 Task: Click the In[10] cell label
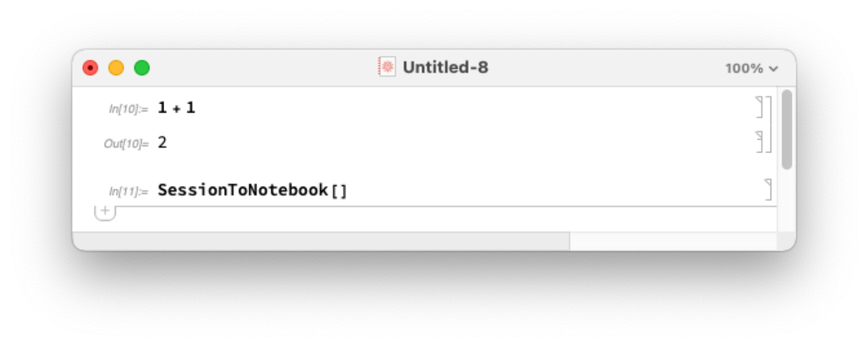128,109
